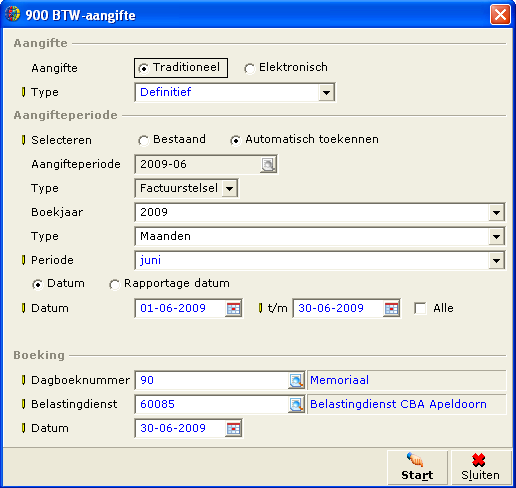Screen dimensions: 516x488
Task: Expand the Boekjaar 2009 dropdown
Action: [496, 212]
